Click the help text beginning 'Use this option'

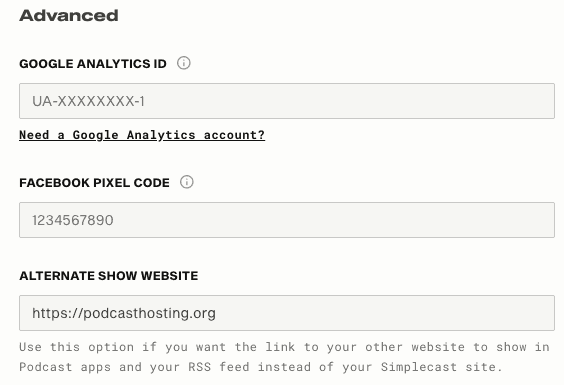[x=284, y=357]
